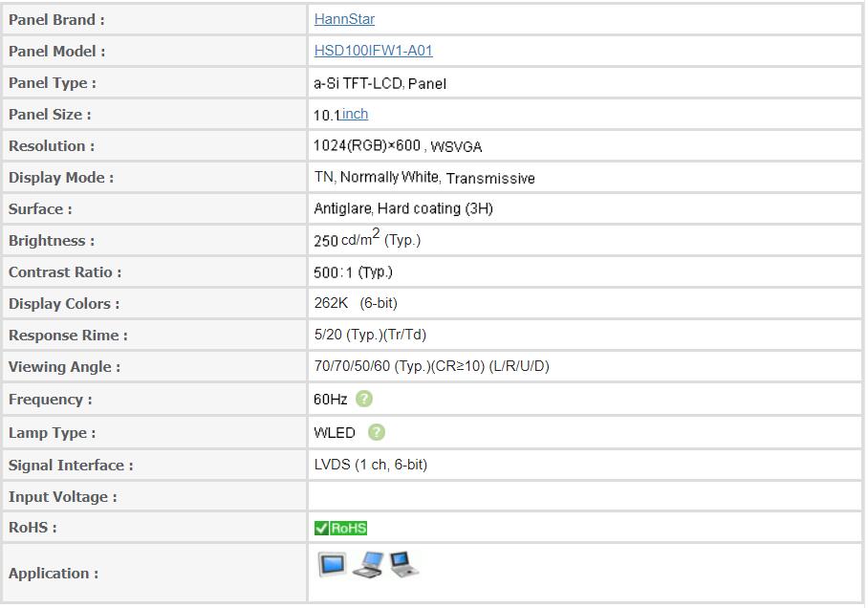Click the Display Colors label
Viewport: 868px width, 608px height.
[64, 304]
